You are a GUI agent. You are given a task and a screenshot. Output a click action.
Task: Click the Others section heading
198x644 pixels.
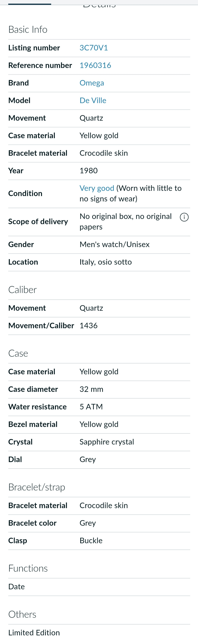coord(22,614)
